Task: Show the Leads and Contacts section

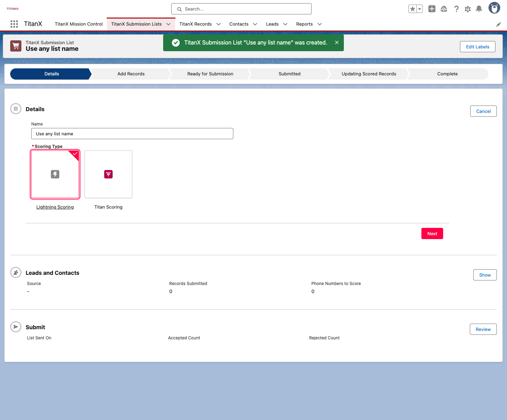Action: coord(485,275)
